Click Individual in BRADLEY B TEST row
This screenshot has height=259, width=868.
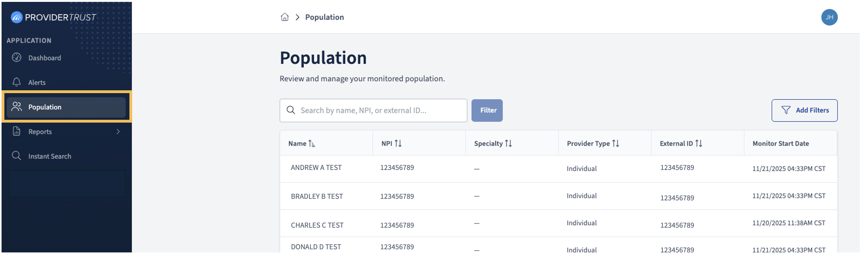[582, 196]
